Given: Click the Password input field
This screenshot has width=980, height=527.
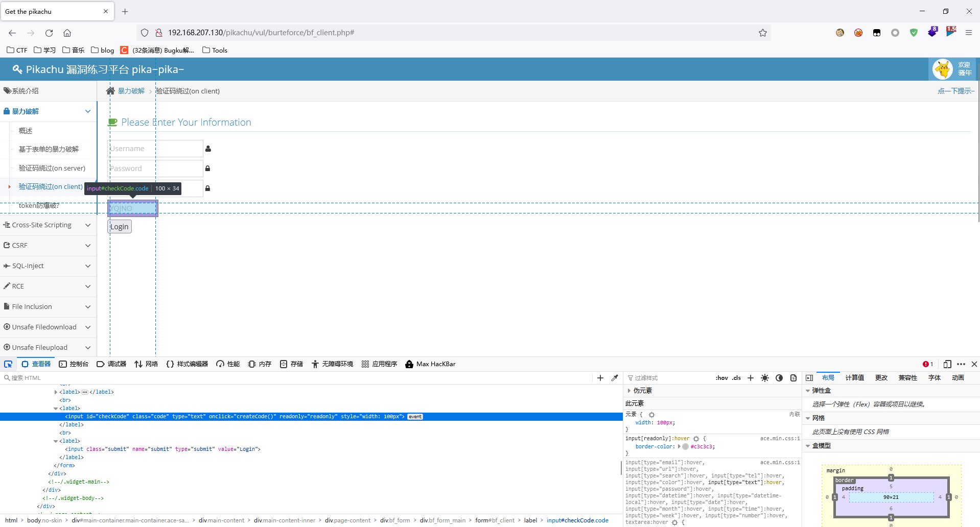Looking at the screenshot, I should [155, 169].
